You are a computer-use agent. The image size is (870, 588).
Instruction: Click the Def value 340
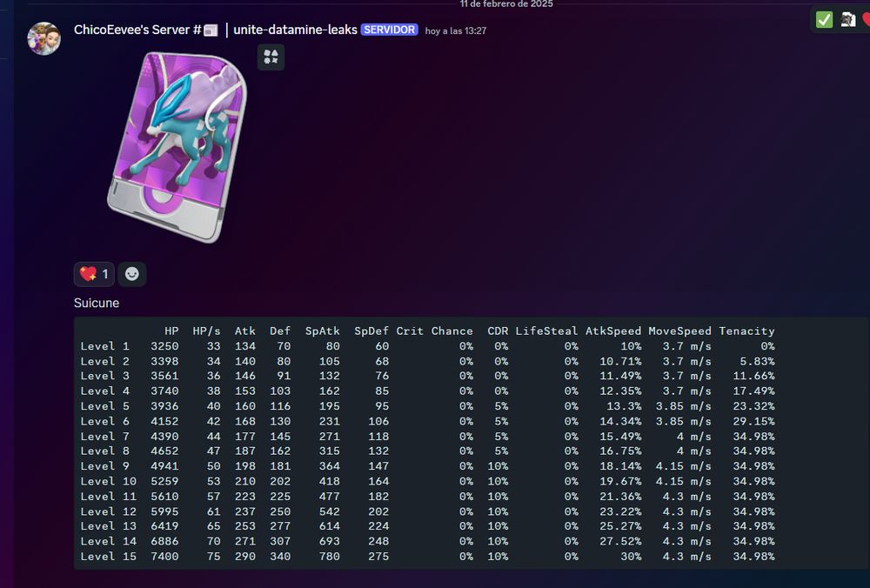coord(280,557)
